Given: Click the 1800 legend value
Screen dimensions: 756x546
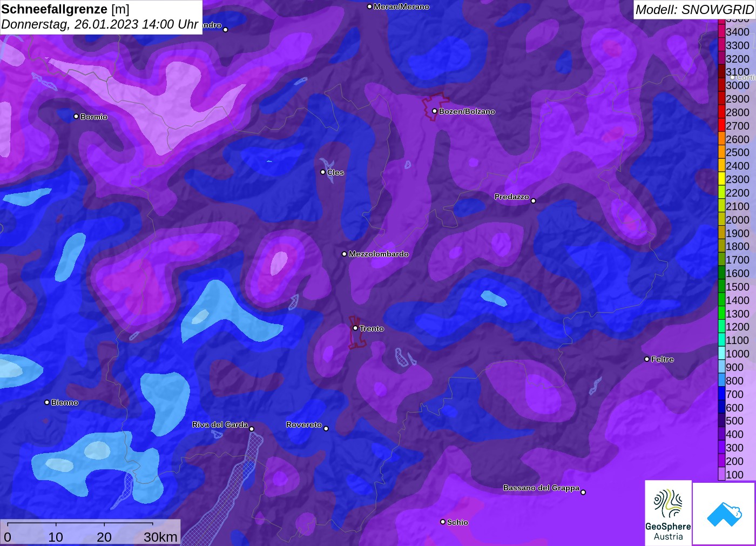Looking at the screenshot, I should point(738,246).
